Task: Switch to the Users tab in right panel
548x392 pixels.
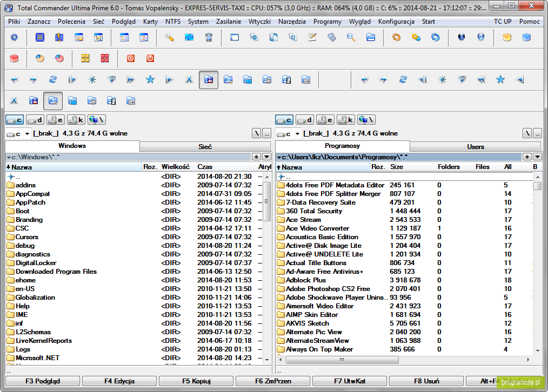Action: click(475, 147)
